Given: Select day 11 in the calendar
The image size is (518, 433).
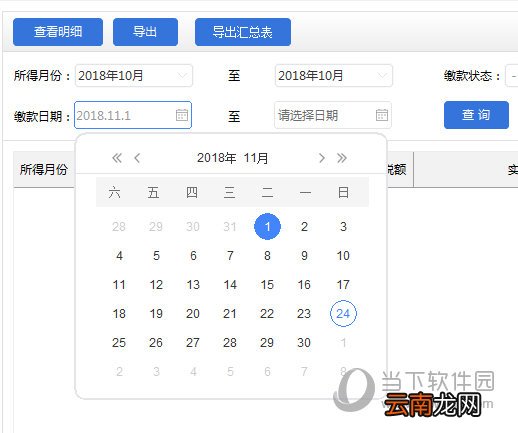Looking at the screenshot, I should coord(119,285).
